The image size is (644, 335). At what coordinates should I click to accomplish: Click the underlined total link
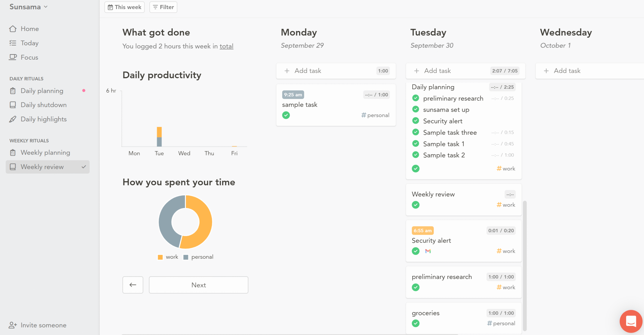click(226, 46)
